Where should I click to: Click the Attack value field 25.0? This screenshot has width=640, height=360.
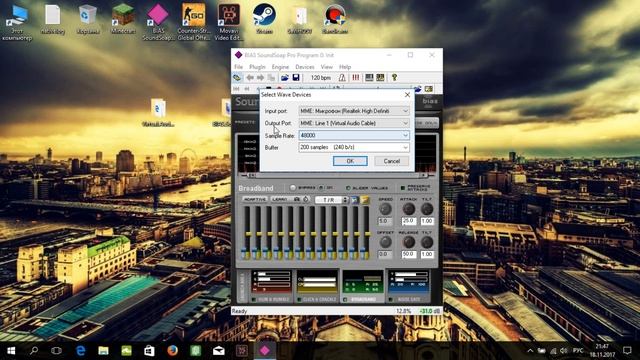409,221
